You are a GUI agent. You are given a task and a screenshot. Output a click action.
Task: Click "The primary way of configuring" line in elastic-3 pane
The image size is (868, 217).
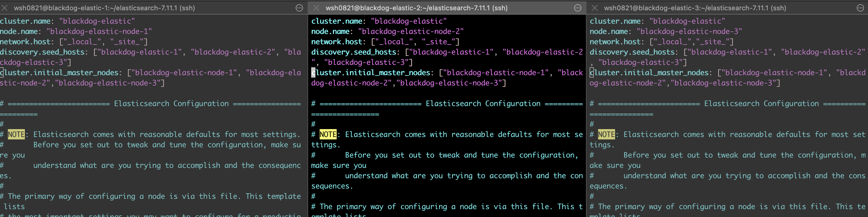728,207
